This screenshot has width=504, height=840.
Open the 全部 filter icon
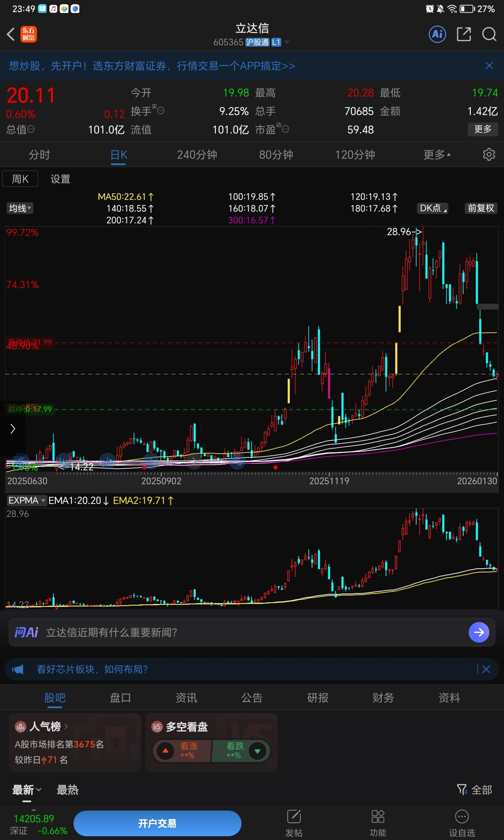462,790
